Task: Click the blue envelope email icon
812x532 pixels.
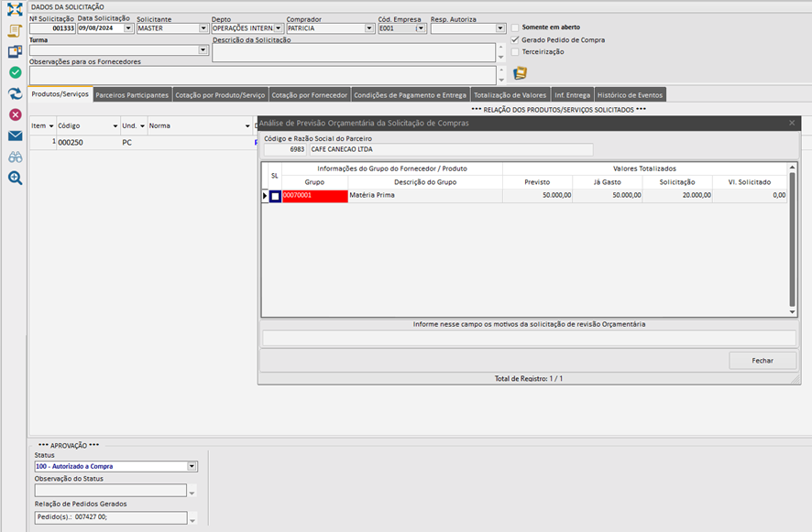Action: pos(15,136)
